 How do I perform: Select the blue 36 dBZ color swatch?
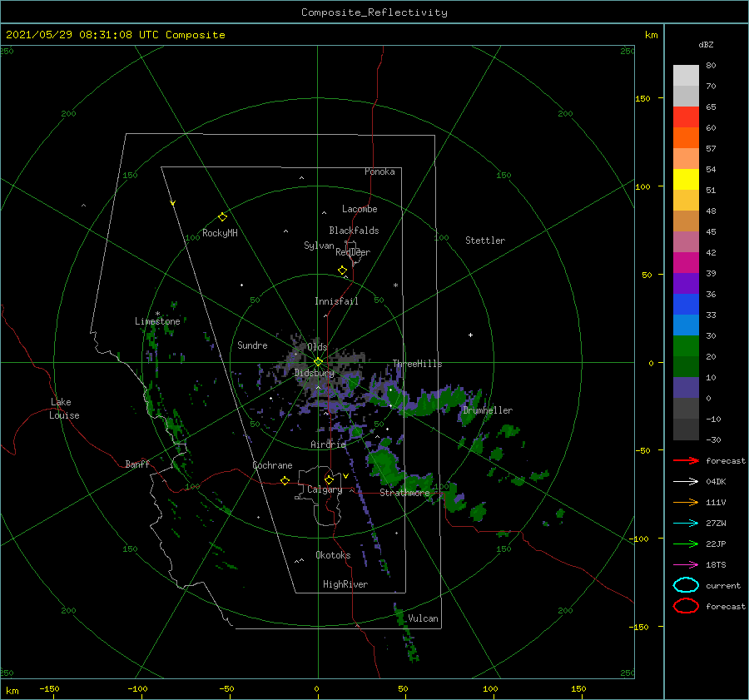pyautogui.click(x=686, y=304)
